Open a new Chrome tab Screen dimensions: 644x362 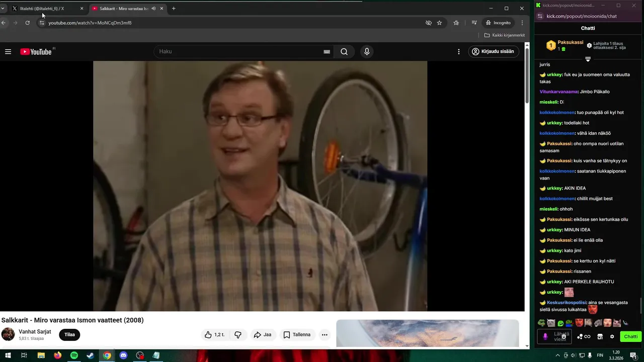(x=174, y=9)
